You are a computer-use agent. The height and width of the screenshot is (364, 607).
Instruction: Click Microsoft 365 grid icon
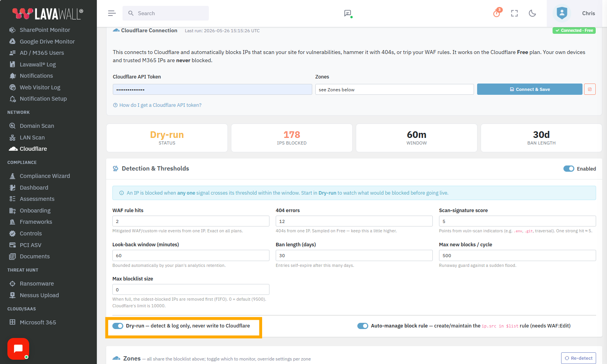12,322
